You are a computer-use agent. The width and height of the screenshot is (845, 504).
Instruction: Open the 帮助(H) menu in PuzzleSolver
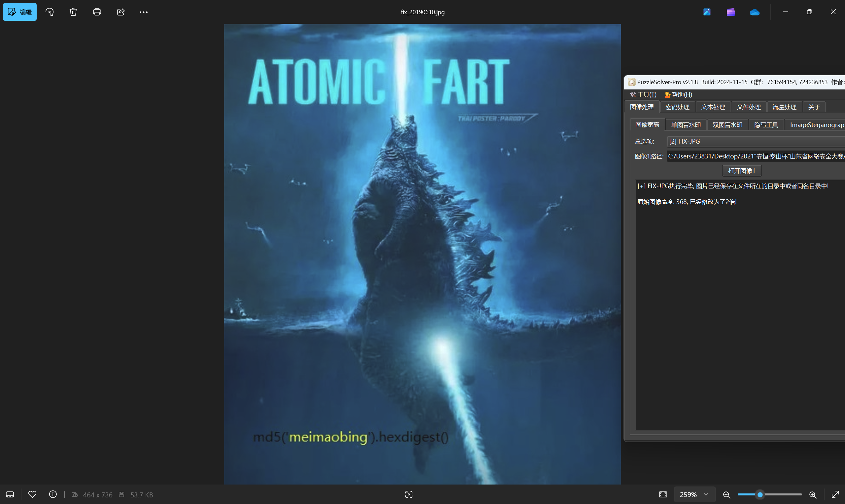click(679, 94)
